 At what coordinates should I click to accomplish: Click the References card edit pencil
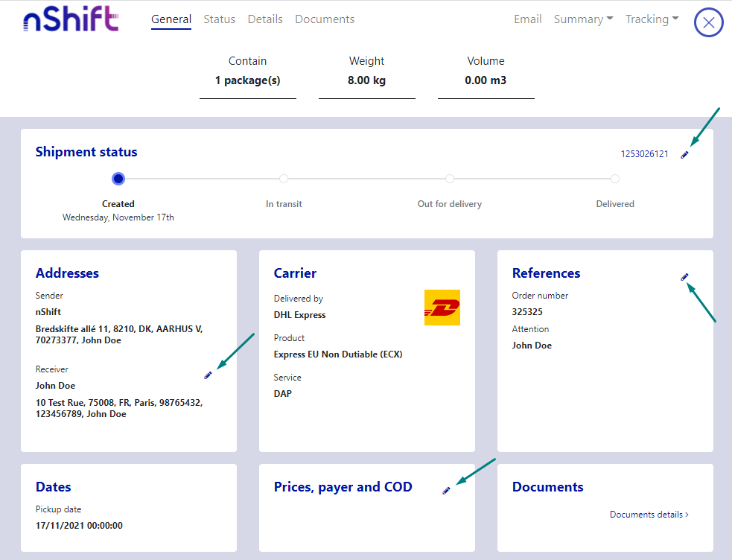[x=684, y=277]
